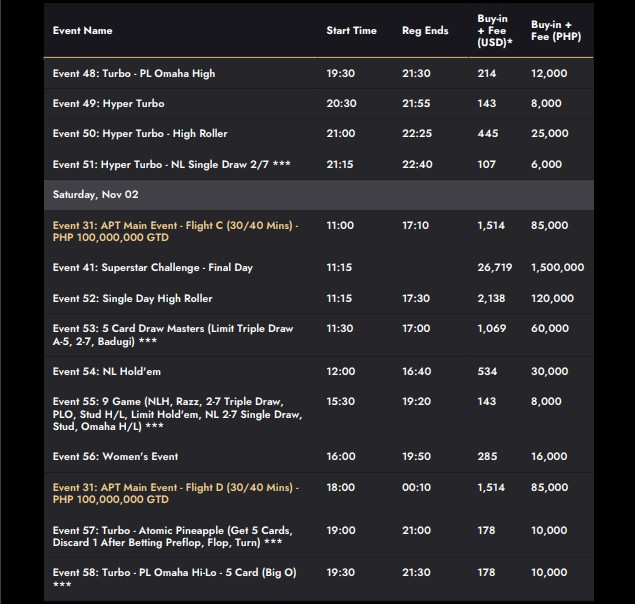The image size is (635, 604).
Task: Select Event 51 NL Single Draw 2/7
Action: tap(171, 163)
